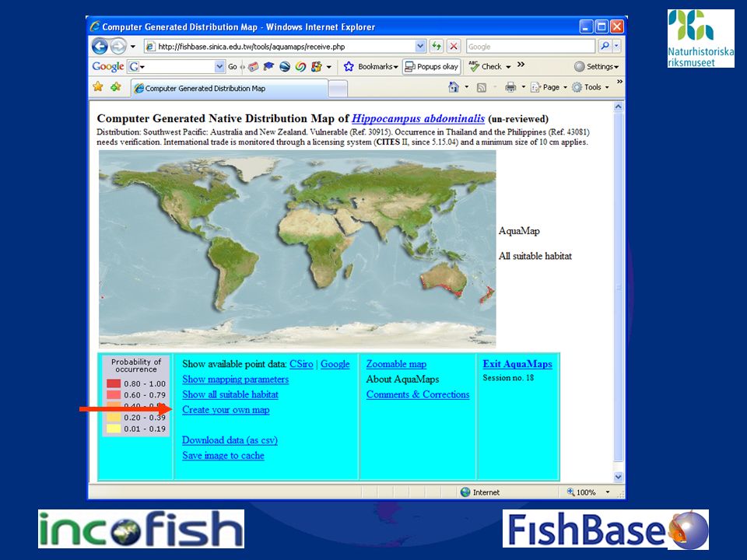This screenshot has height=560, width=747.
Task: Click the RSS feeds icon
Action: (482, 88)
